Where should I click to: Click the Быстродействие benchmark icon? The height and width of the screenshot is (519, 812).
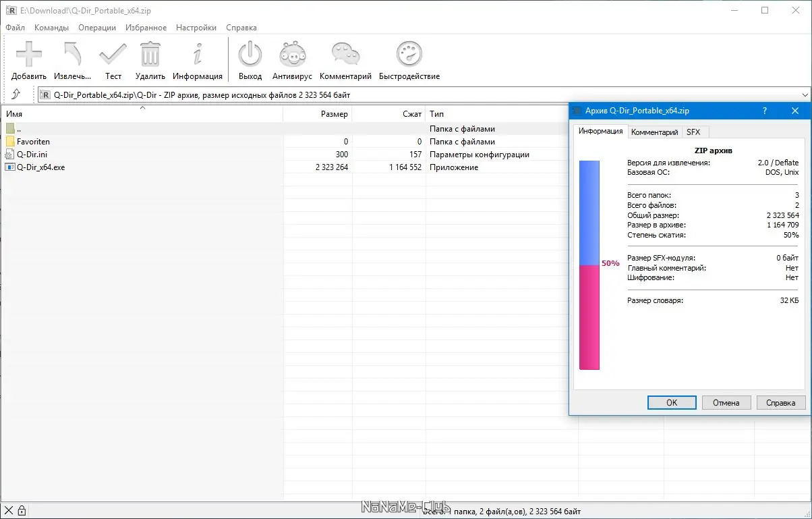[409, 55]
